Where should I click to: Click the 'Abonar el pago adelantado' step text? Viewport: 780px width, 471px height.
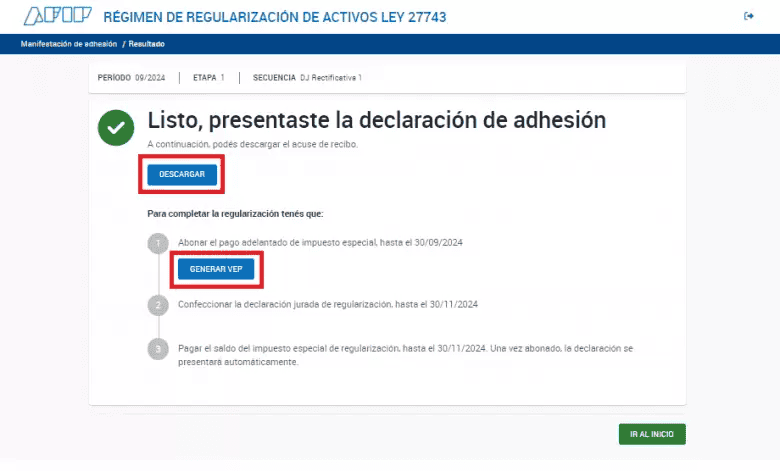319,243
